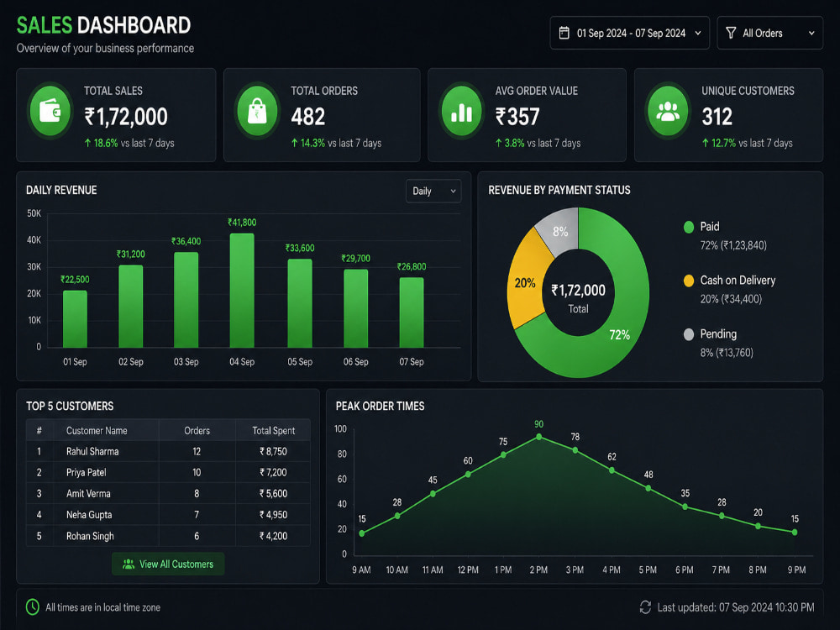Click chevron arrow of the All Orders filter

[x=811, y=34]
